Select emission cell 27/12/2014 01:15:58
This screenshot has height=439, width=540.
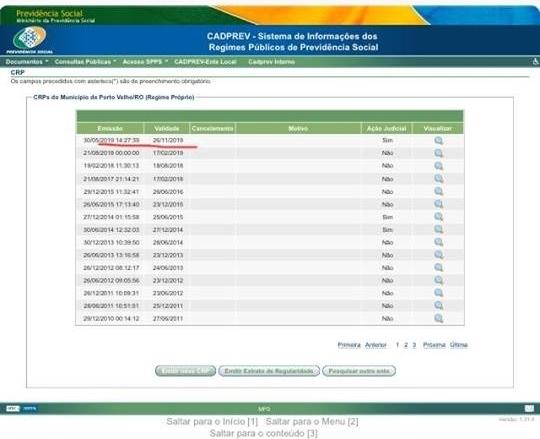tap(111, 217)
